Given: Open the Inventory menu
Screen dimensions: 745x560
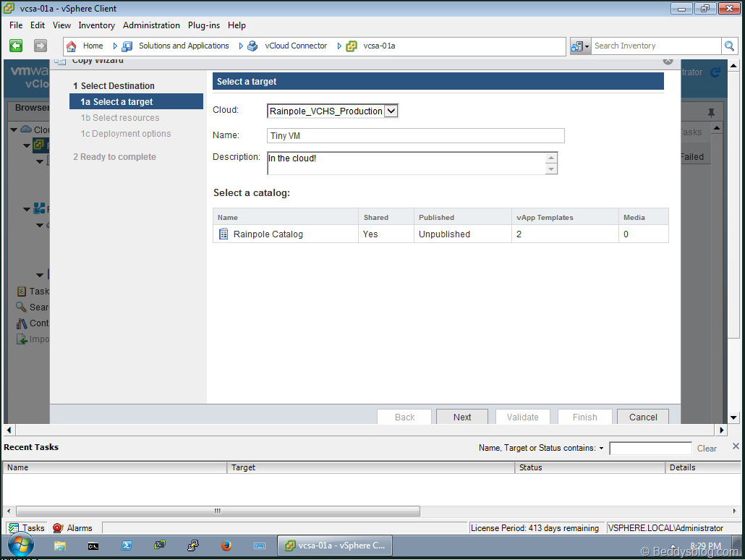Looking at the screenshot, I should 96,25.
